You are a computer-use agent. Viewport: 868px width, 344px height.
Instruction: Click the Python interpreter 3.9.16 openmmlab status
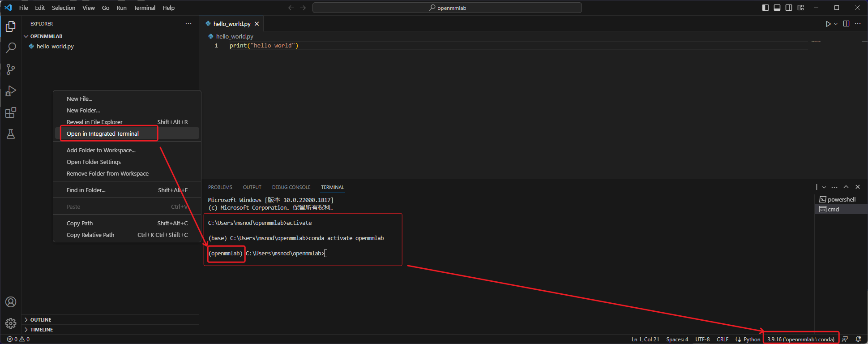tap(800, 339)
